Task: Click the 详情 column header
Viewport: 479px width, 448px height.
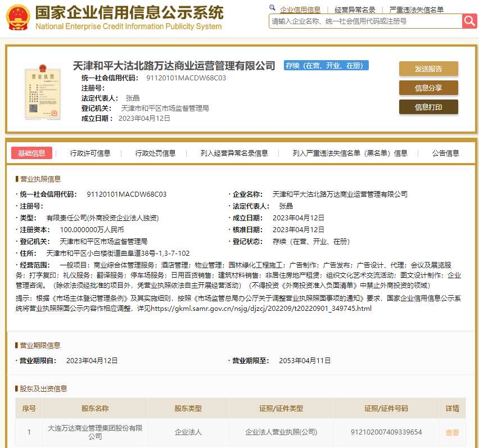Action: pos(452,408)
